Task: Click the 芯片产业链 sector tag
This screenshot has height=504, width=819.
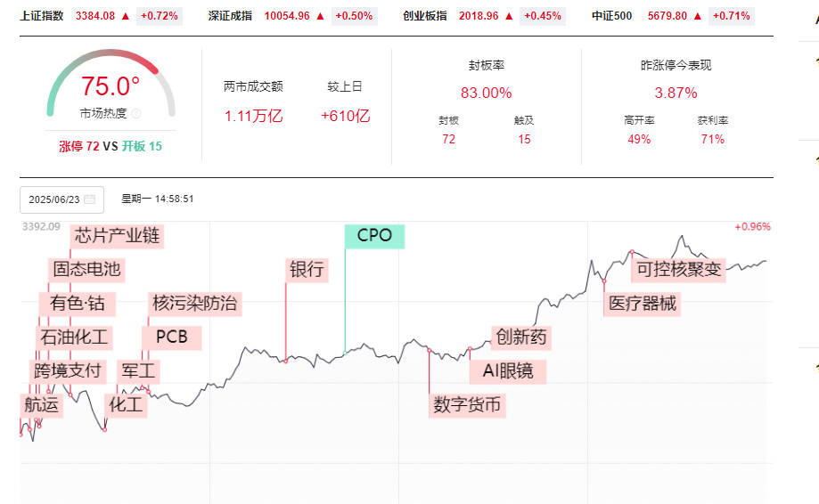Action: [117, 236]
